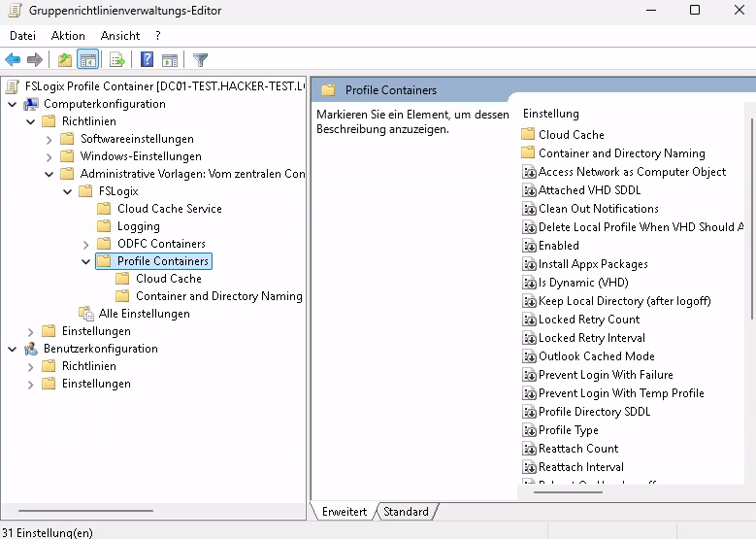Select the Erweitert tab

pos(345,512)
